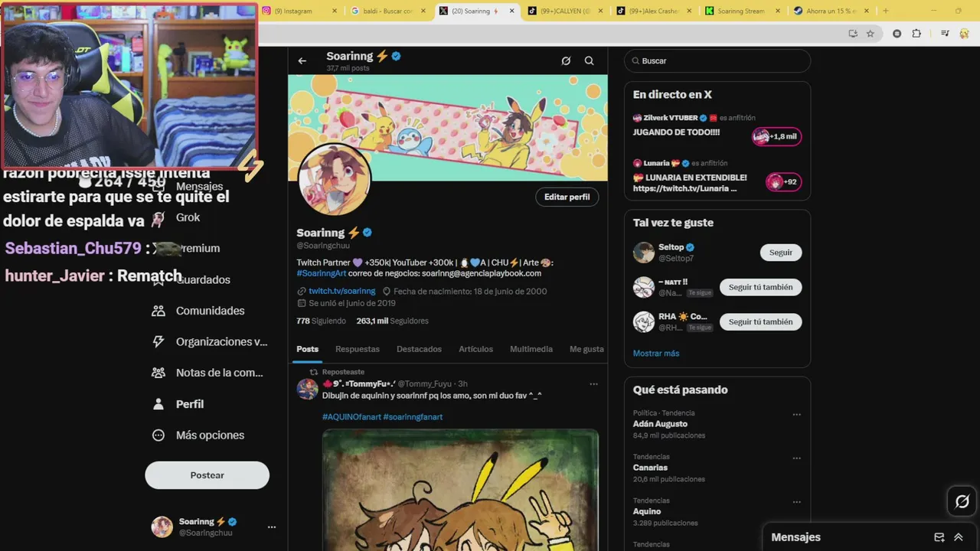The height and width of the screenshot is (551, 980).
Task: Click Seltop's avatar in suggestions
Action: 644,253
